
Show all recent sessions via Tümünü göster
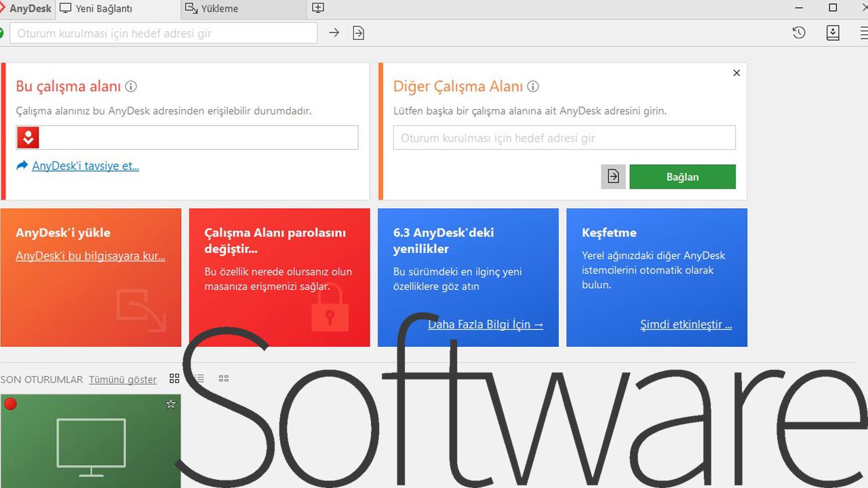(123, 380)
